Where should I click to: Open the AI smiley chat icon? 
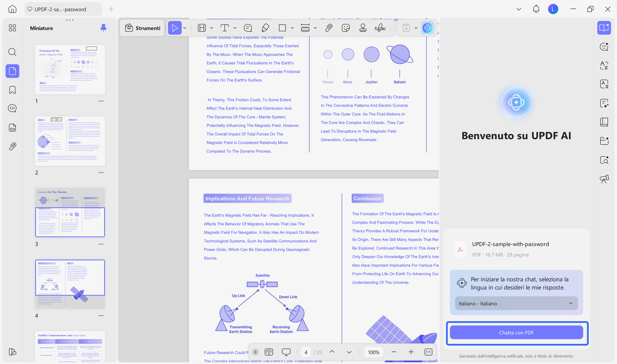pyautogui.click(x=604, y=47)
